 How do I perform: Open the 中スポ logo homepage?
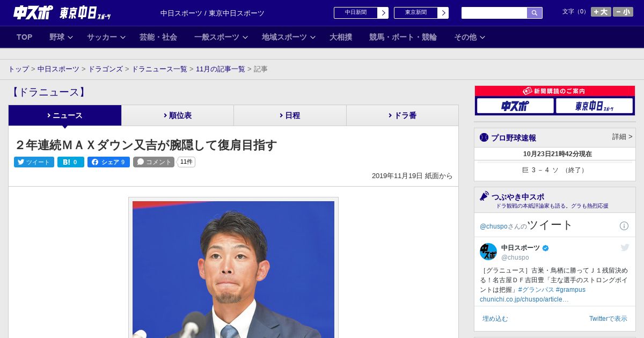(33, 13)
